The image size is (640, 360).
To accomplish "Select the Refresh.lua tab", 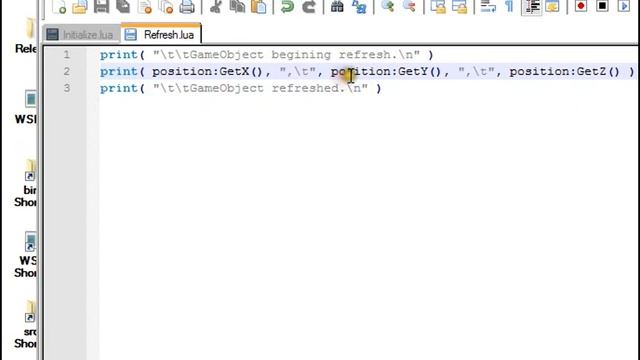I will (161, 33).
